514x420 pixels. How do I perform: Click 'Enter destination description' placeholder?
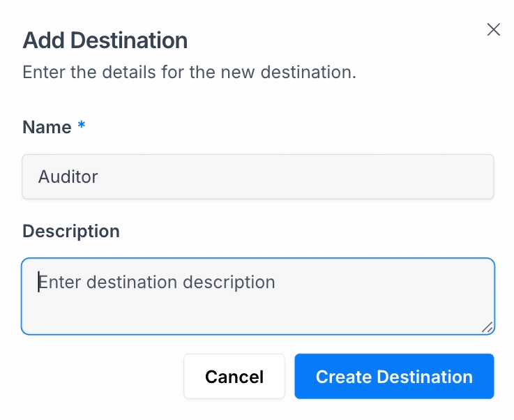157,282
